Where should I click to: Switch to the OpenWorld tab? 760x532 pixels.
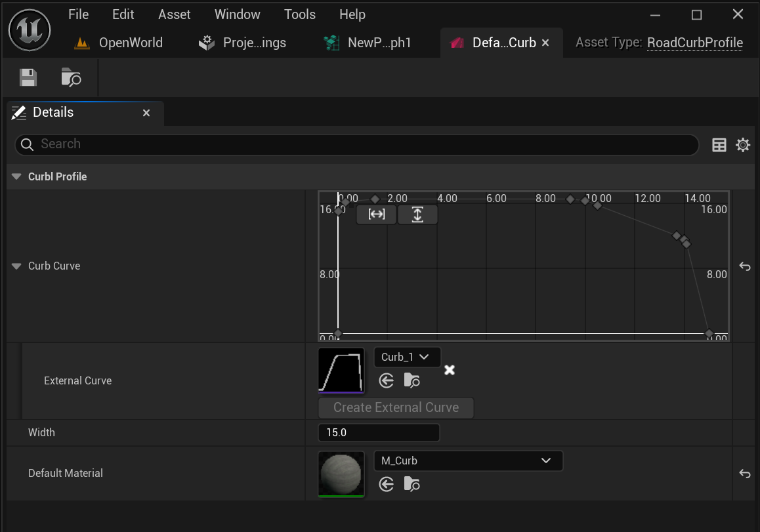click(x=119, y=43)
